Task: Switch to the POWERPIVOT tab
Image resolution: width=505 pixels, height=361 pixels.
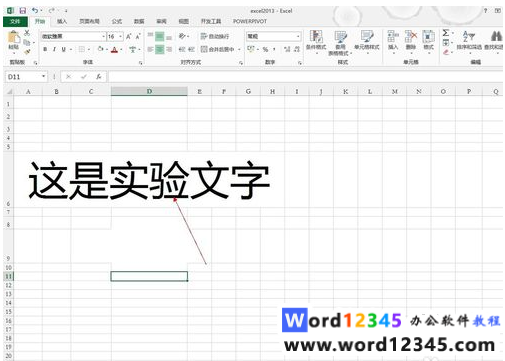Action: (x=250, y=21)
